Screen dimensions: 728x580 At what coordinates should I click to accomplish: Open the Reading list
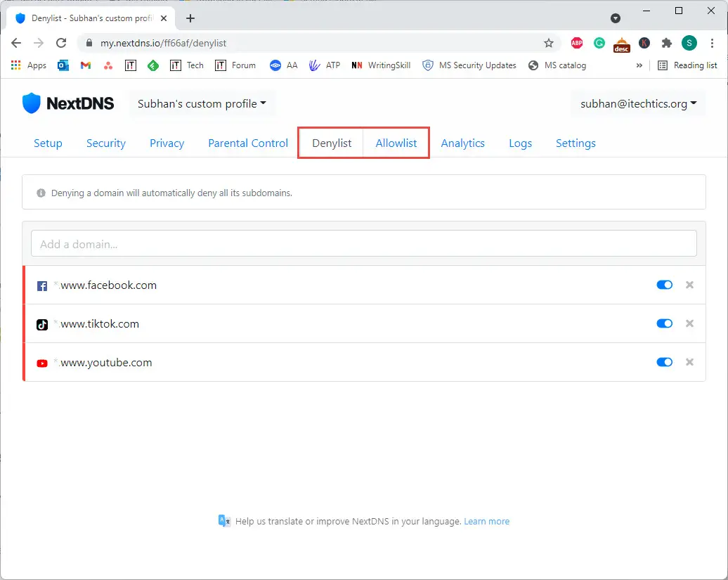[x=688, y=65]
